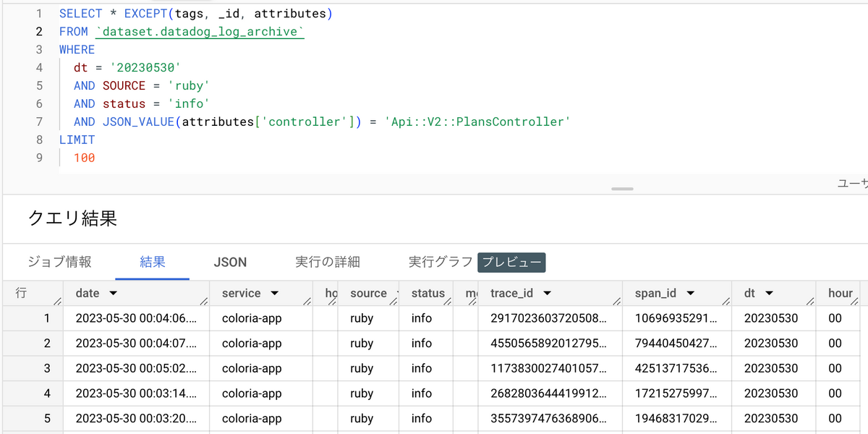Open the JSON results tab
Viewport: 868px width, 434px height.
coord(230,262)
